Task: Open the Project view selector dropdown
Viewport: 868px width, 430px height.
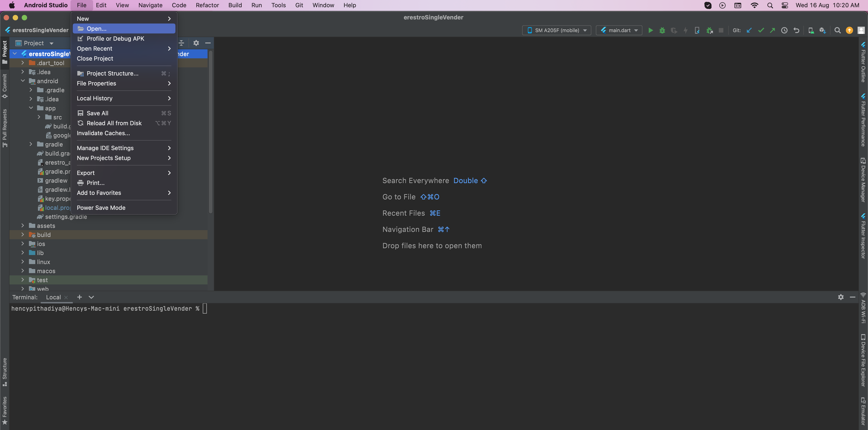Action: tap(35, 43)
